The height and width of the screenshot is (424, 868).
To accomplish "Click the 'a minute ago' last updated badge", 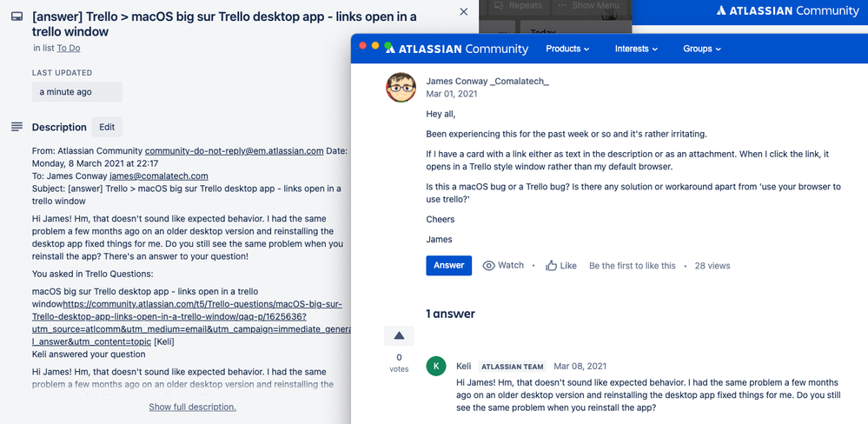I will [77, 92].
